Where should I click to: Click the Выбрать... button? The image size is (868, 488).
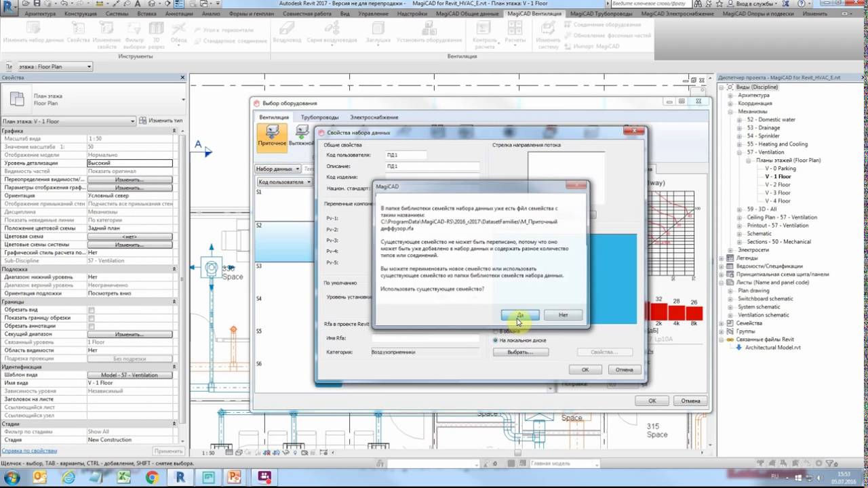point(520,352)
